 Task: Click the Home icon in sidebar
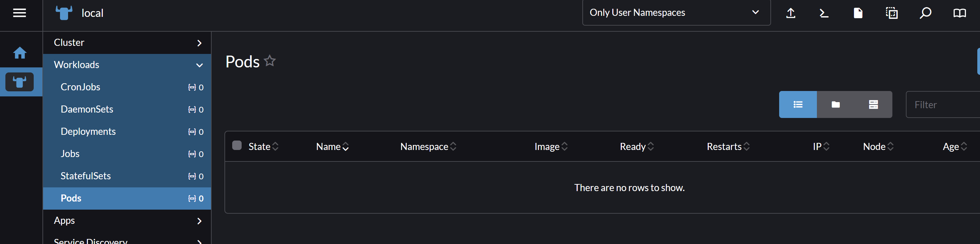pyautogui.click(x=20, y=53)
